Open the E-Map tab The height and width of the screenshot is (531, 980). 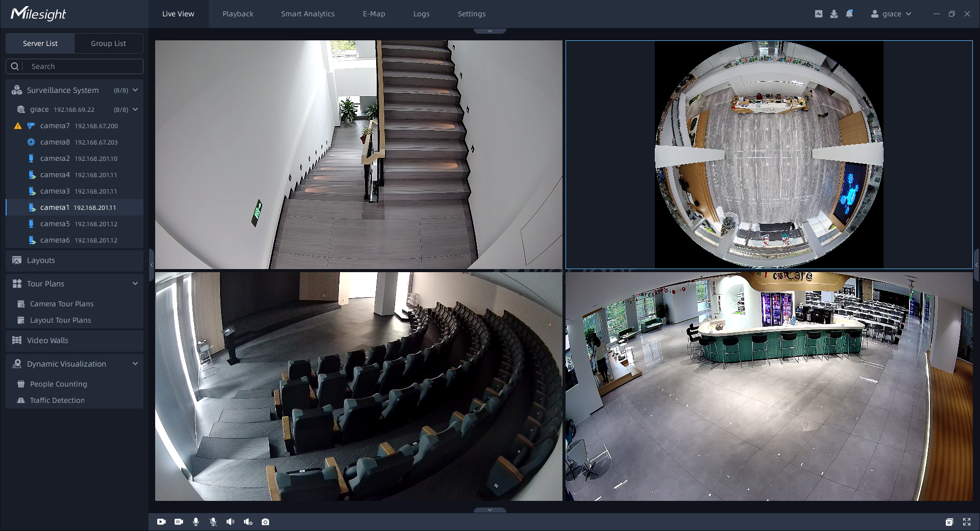[x=374, y=14]
